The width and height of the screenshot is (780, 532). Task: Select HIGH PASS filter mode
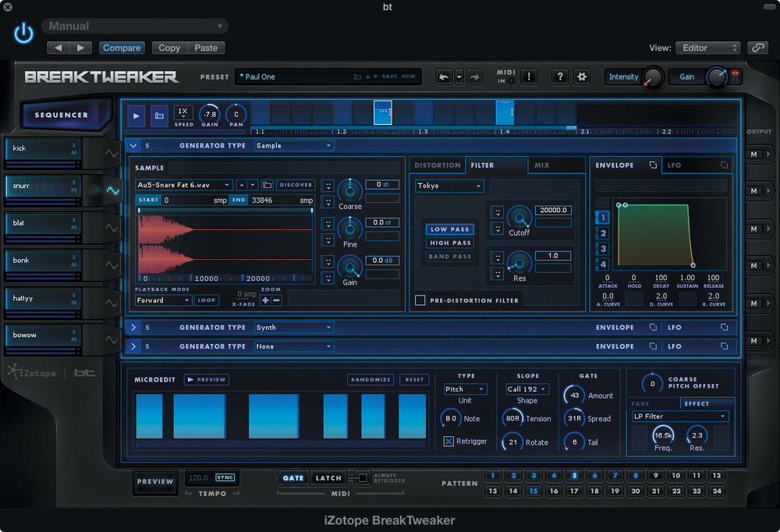pyautogui.click(x=450, y=243)
